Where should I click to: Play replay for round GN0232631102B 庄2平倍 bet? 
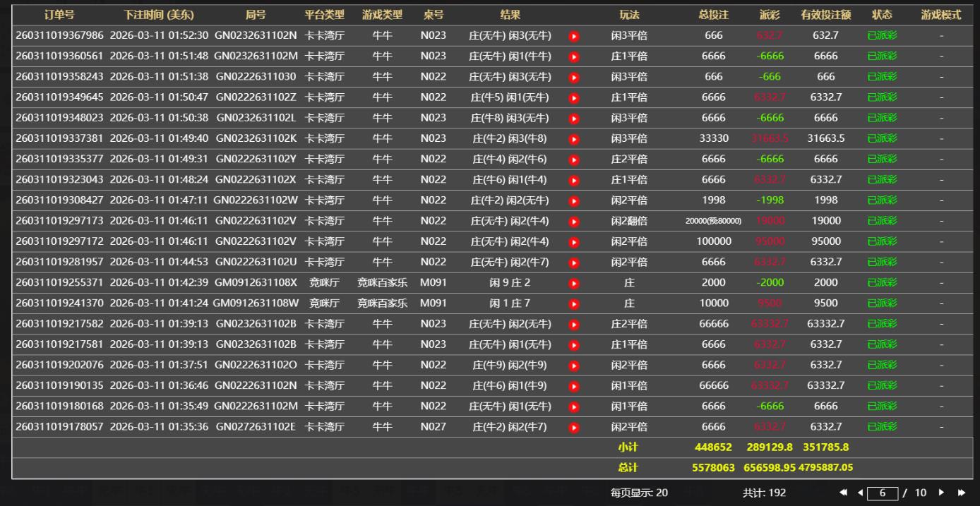pyautogui.click(x=573, y=325)
